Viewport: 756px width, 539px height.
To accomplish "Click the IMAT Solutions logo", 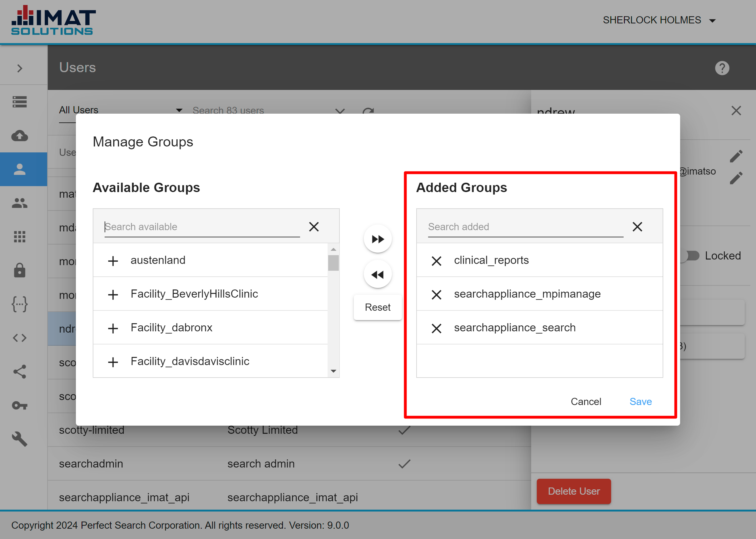I will tap(53, 20).
